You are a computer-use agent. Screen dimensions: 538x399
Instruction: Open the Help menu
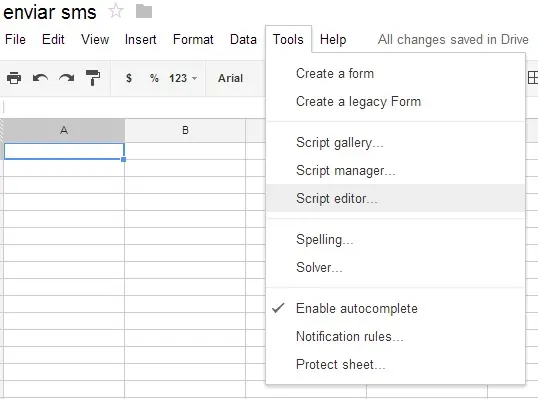tap(333, 39)
